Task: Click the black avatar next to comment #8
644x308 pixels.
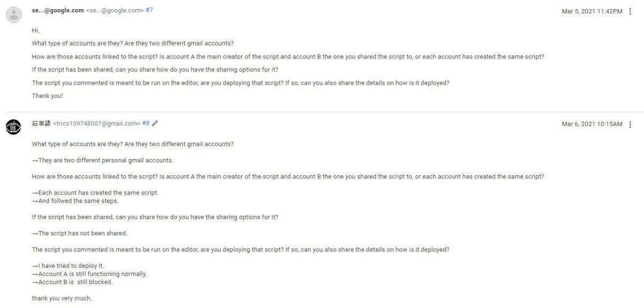Action: 13,127
